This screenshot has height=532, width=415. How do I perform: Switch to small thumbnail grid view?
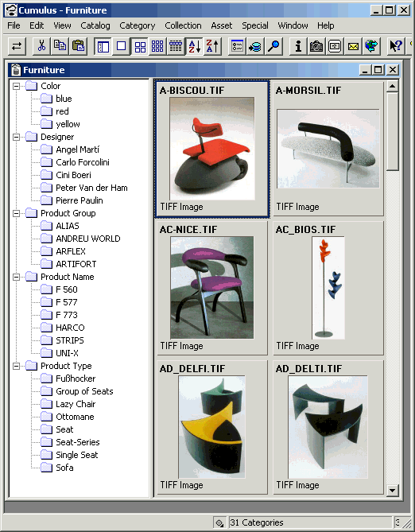(157, 46)
